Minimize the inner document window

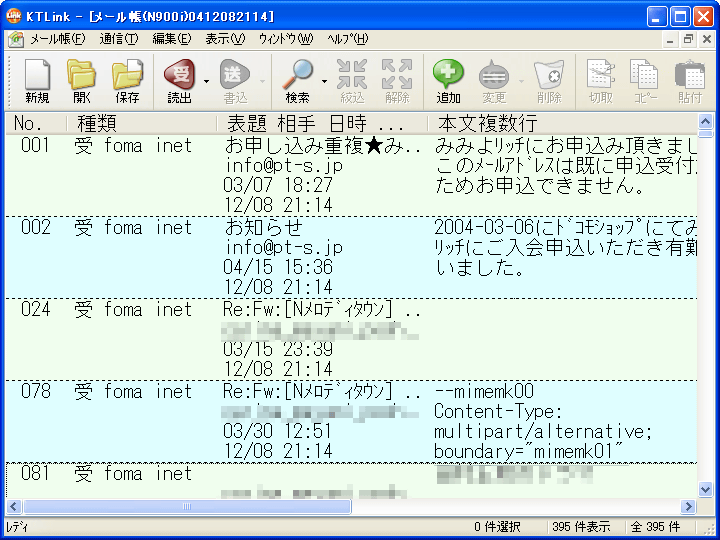click(670, 40)
